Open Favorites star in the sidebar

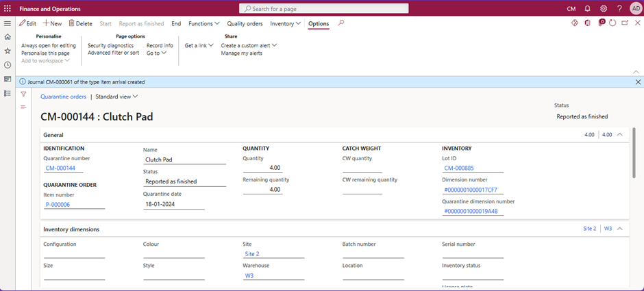coord(8,51)
